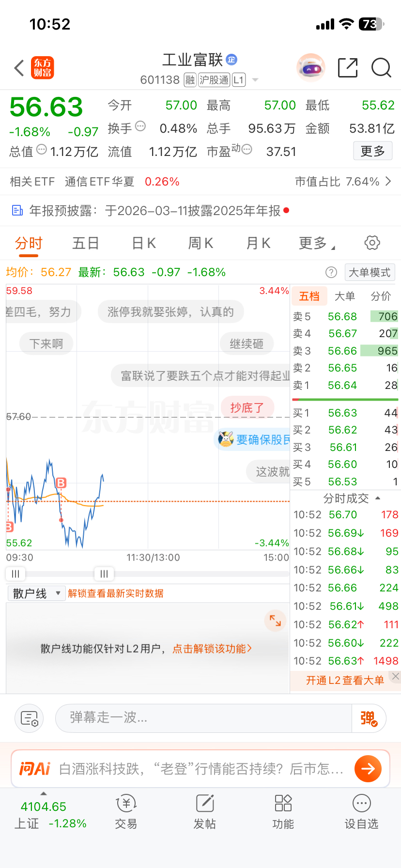Focus the 弹幕走一波 input field
The width and height of the screenshot is (401, 868).
coord(203,718)
